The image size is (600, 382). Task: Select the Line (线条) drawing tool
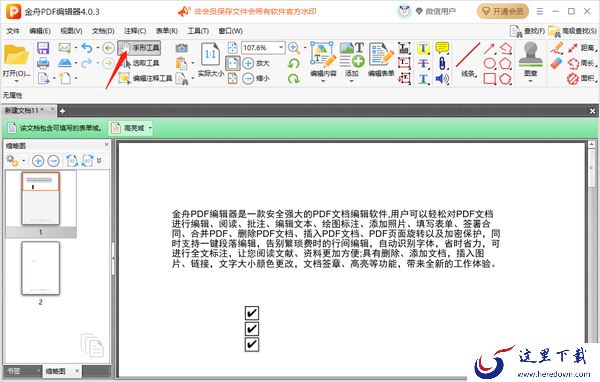click(x=468, y=60)
